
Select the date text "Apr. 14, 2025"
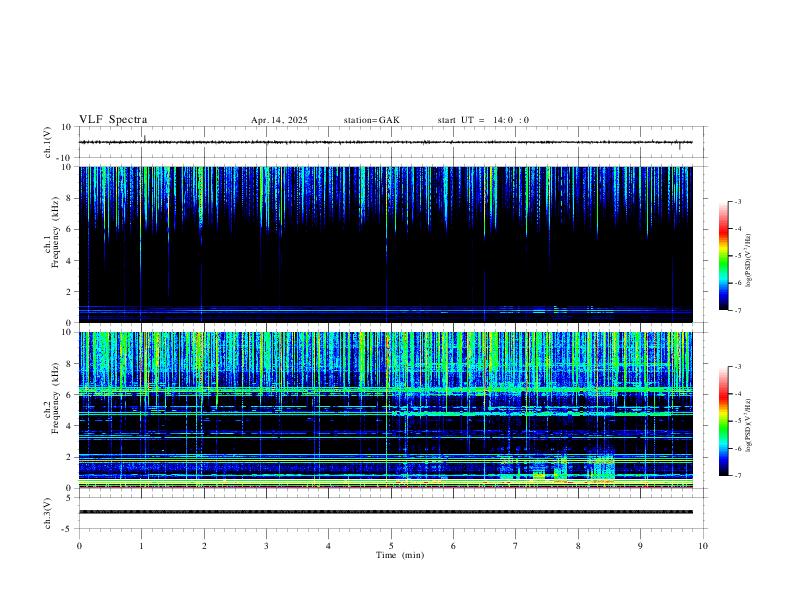[x=279, y=120]
